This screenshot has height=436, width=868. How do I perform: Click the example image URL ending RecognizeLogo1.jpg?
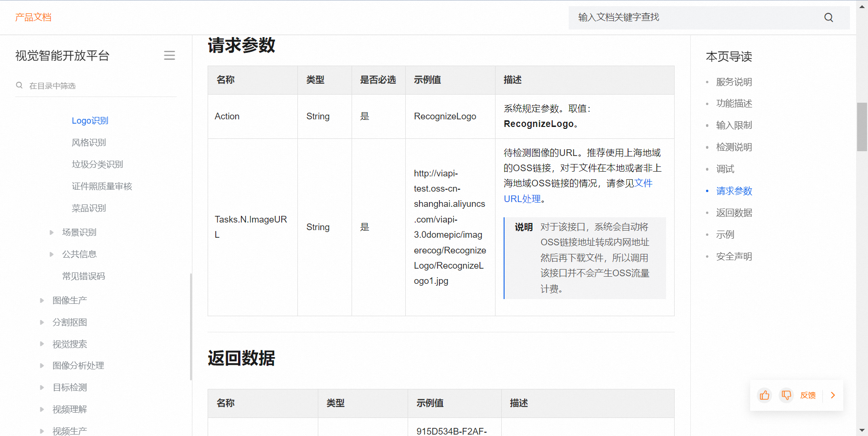pos(449,227)
